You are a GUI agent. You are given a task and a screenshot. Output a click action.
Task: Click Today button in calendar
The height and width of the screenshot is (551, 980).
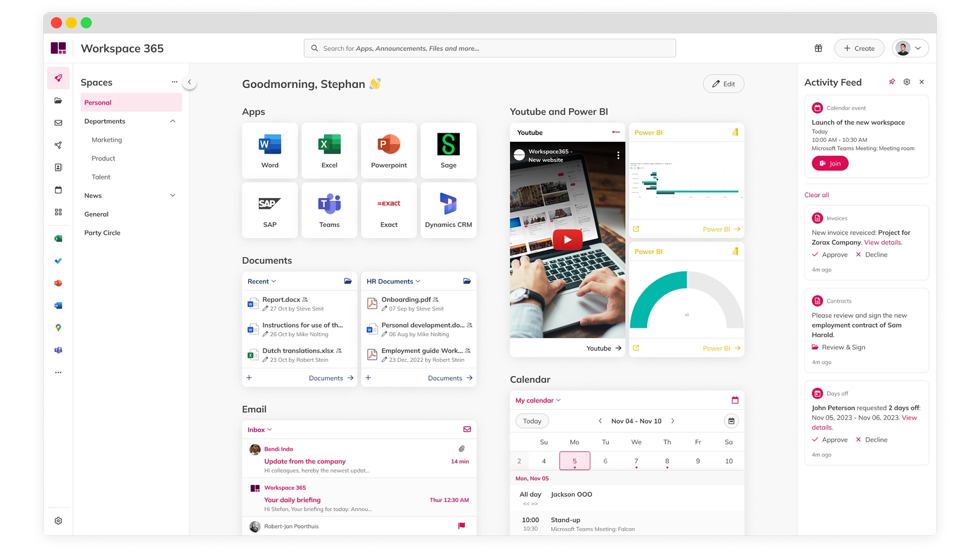[x=532, y=421]
